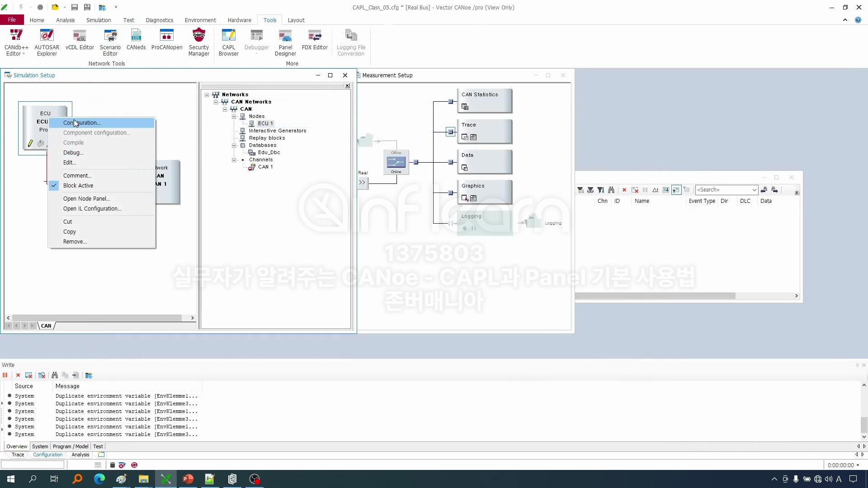This screenshot has height=488, width=868.
Task: Click find previous binoculars arrow in Trace toolbar
Action: [764, 190]
